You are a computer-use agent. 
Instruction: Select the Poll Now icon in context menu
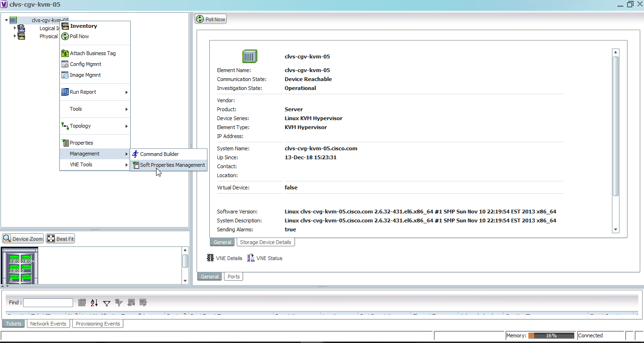pyautogui.click(x=78, y=36)
